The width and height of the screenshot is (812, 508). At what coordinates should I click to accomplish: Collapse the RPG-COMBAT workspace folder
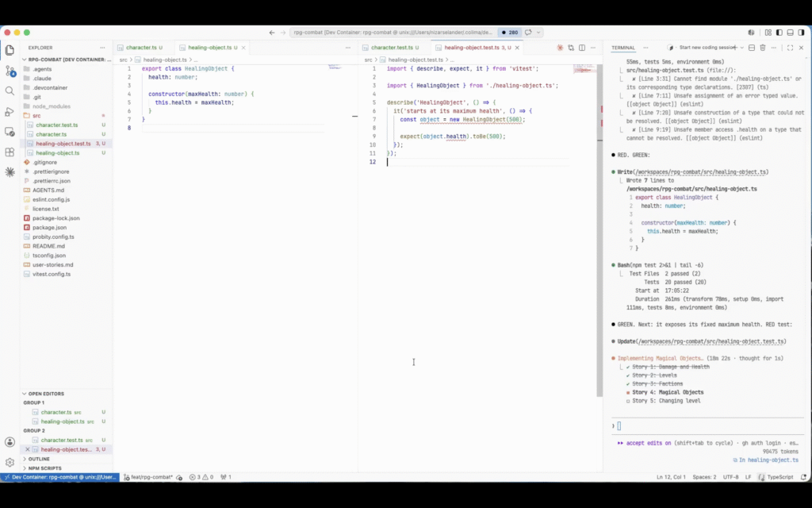[67, 60]
